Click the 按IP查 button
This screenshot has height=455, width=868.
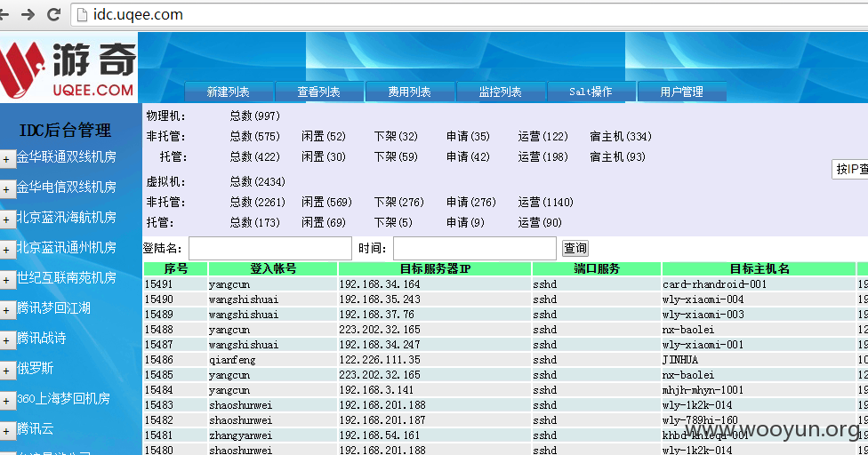[850, 169]
